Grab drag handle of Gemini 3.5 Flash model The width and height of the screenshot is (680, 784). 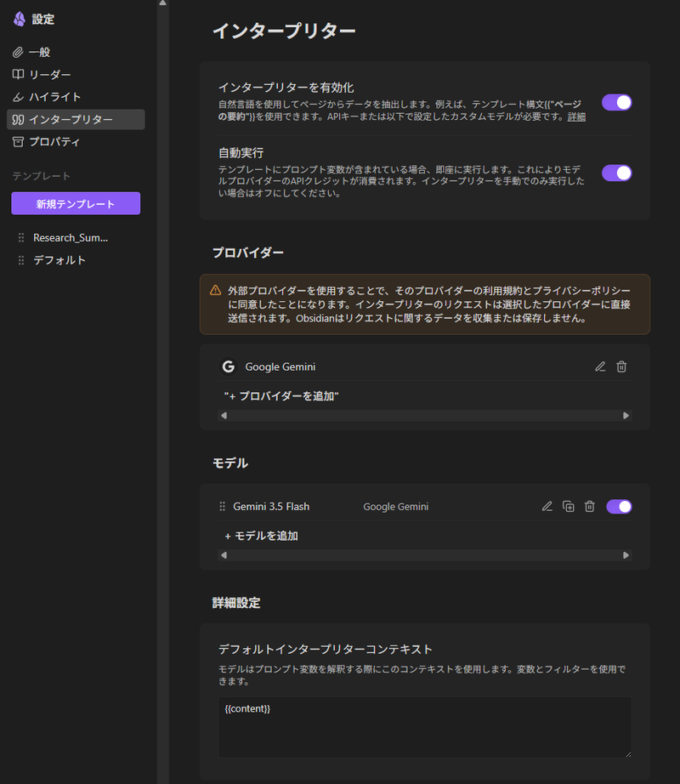(223, 507)
